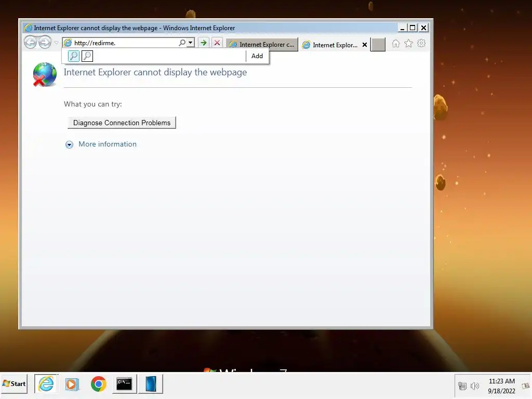
Task: Show address bar autocomplete dropdown arrow
Action: pos(190,43)
